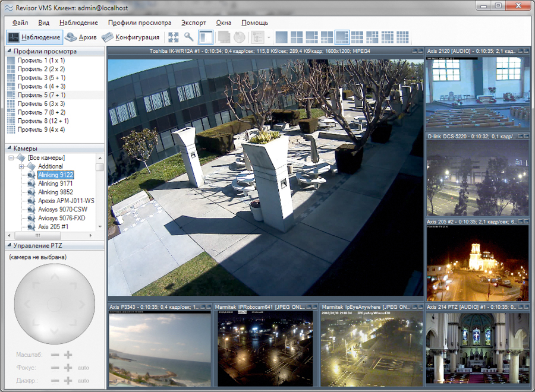Select Apexis APM-J011-WS camera
The height and width of the screenshot is (392, 535).
[66, 201]
